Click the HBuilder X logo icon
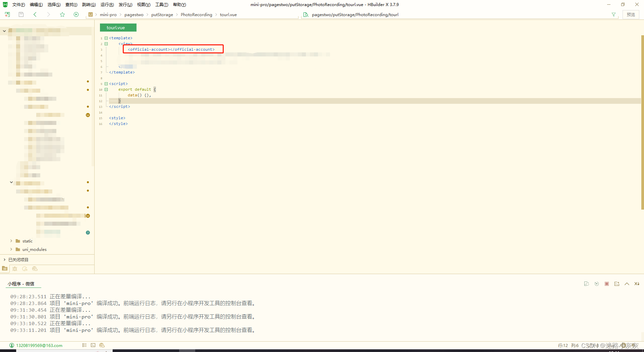This screenshot has height=352, width=644. [5, 4]
